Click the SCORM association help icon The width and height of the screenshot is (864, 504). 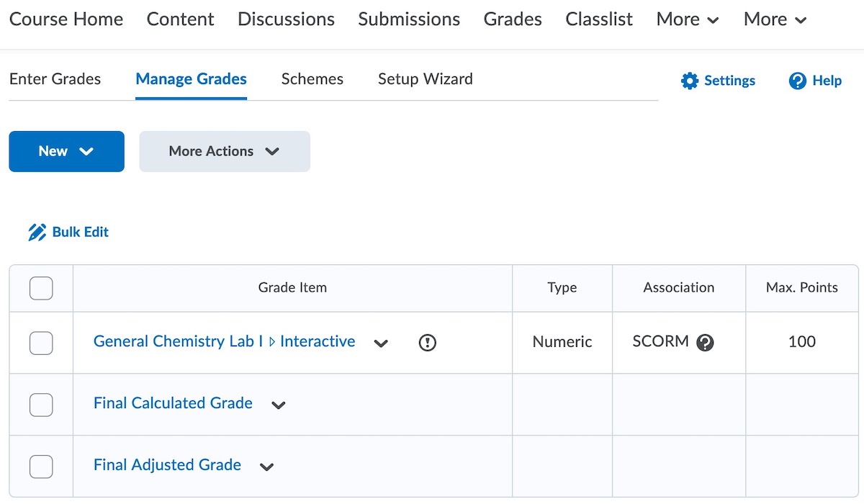point(706,343)
